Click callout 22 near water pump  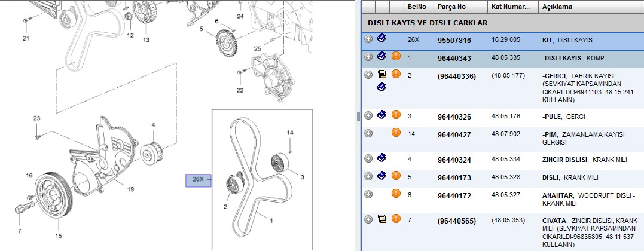240,90
